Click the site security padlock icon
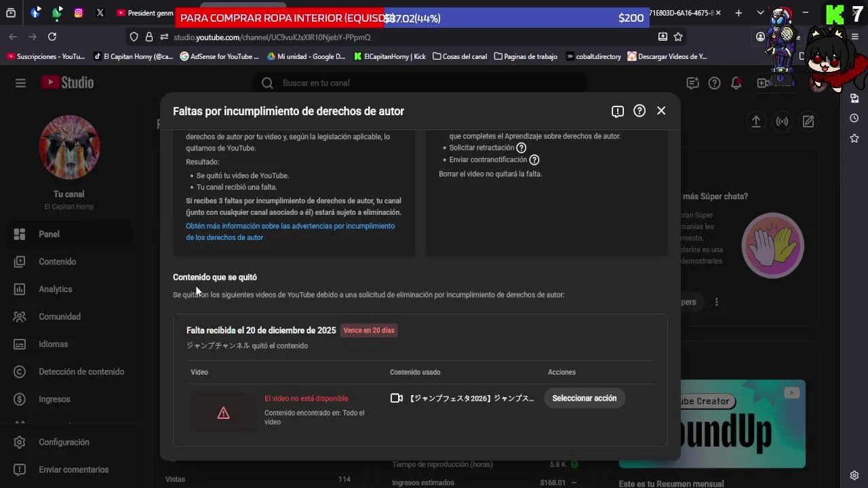Screen dimensions: 868x488 (149, 37)
